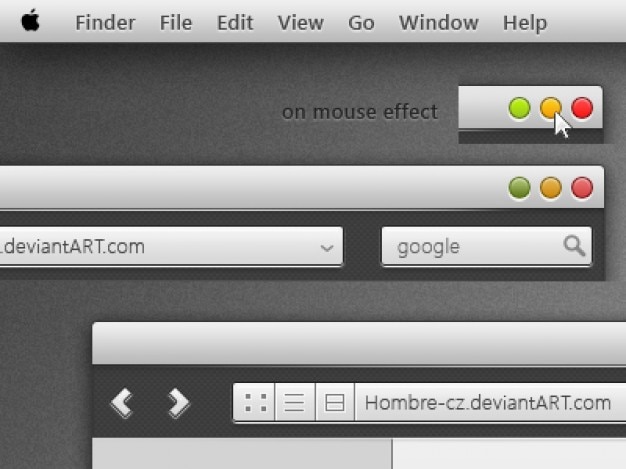Open the View menu
The image size is (626, 469).
[x=301, y=22]
